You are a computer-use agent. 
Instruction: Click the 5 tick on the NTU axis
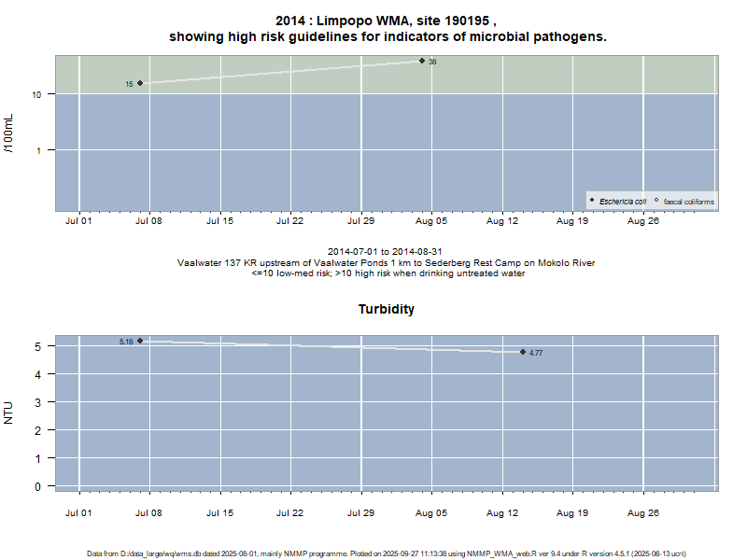click(x=39, y=346)
